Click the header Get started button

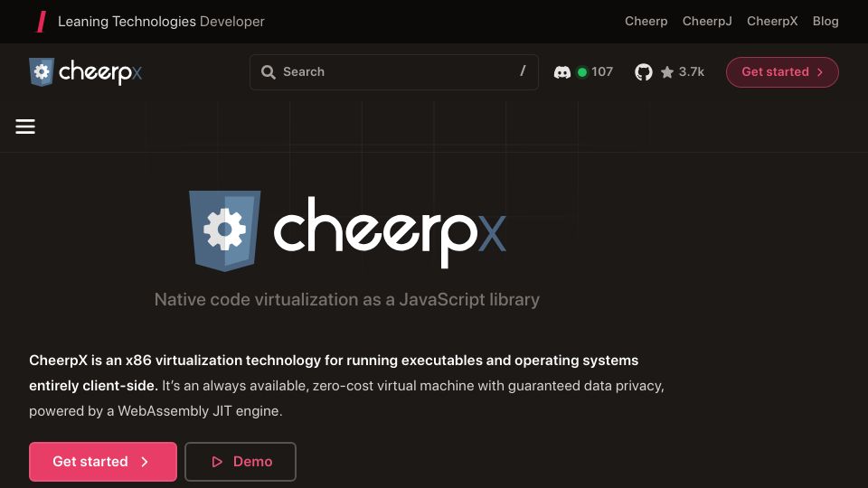(782, 72)
